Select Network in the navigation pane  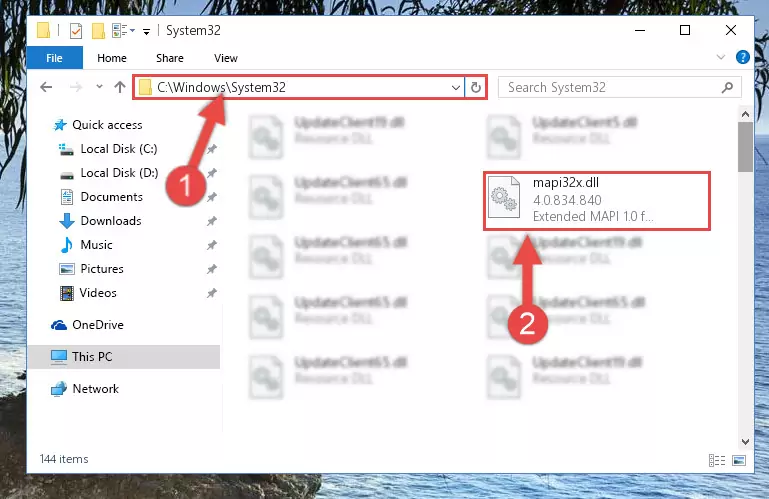point(95,389)
